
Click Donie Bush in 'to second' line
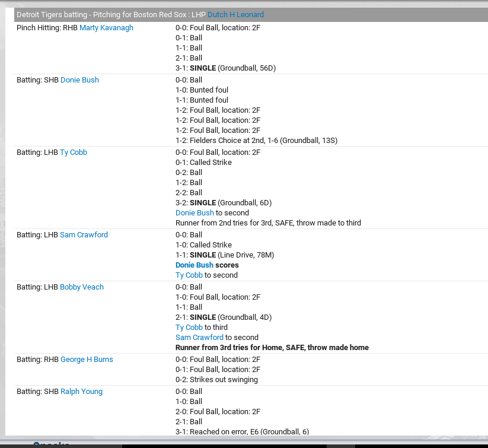click(x=195, y=213)
